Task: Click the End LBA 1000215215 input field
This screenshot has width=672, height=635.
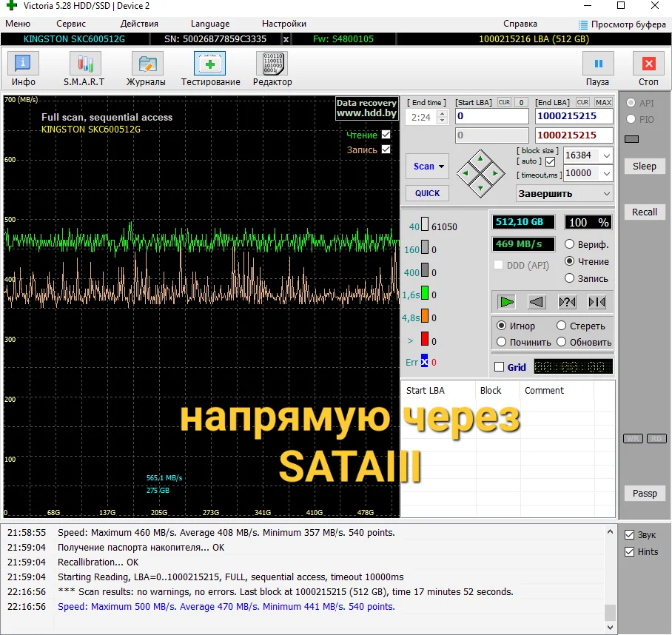Action: [x=574, y=116]
